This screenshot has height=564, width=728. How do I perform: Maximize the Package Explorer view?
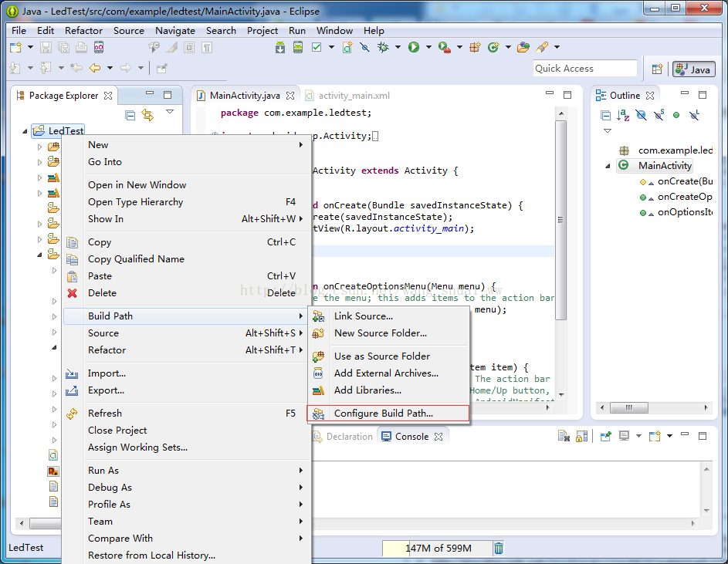[x=168, y=95]
